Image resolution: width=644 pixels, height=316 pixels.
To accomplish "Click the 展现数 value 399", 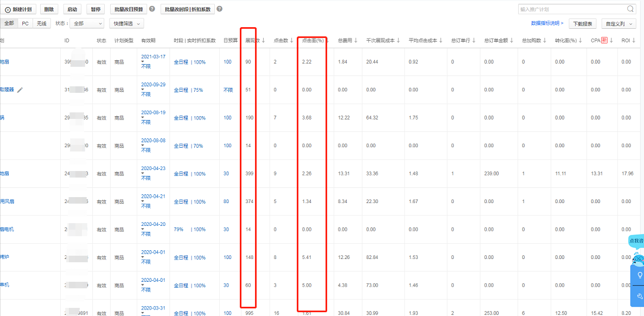I will pos(250,174).
